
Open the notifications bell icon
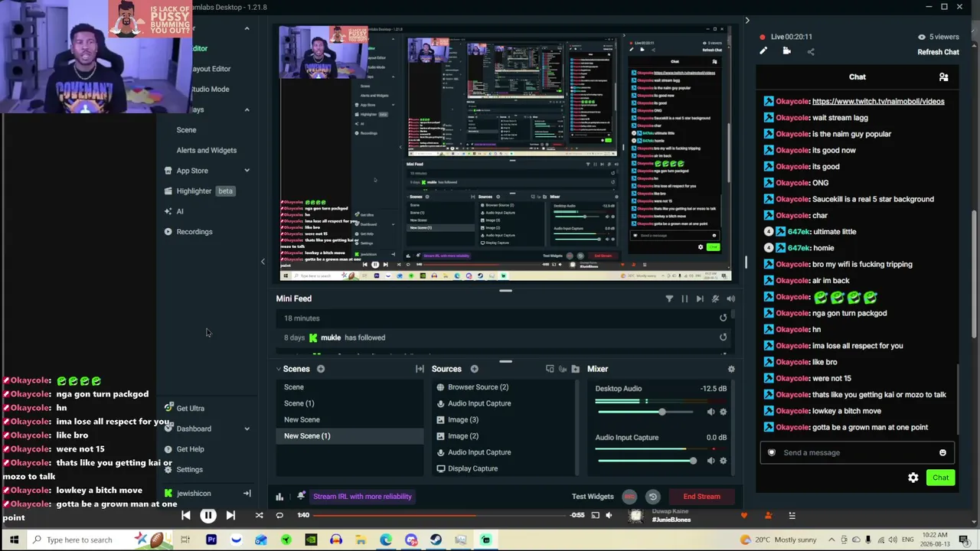coord(302,496)
